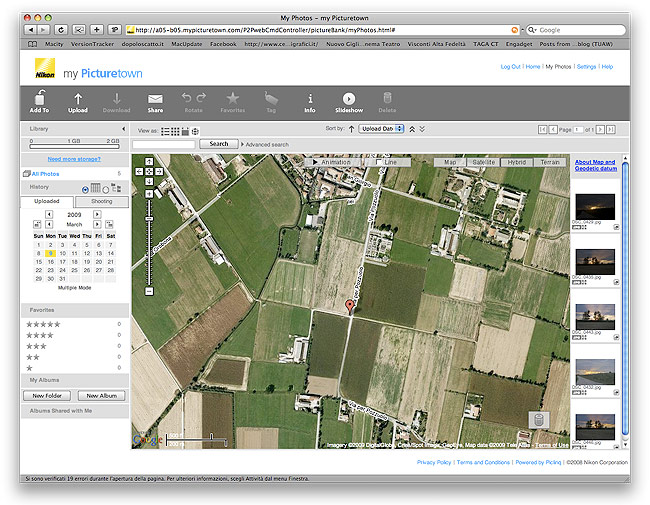Pan the map right with arrow button
The height and width of the screenshot is (505, 650).
coord(159,171)
